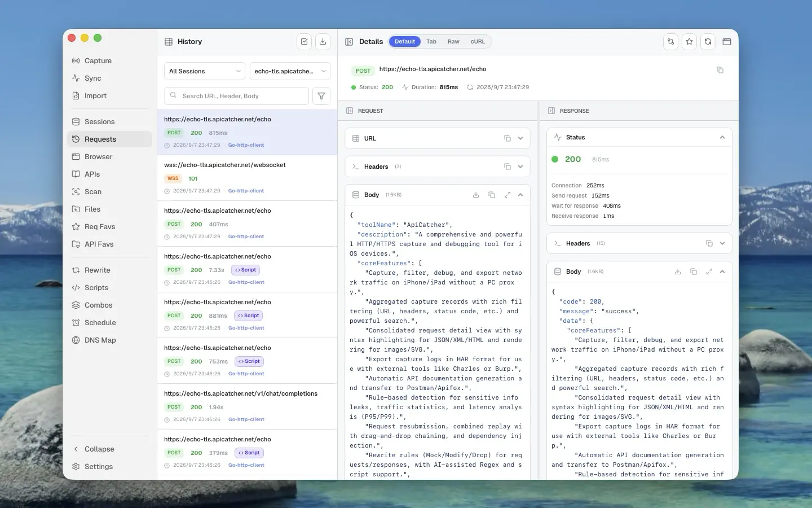Screen dimensions: 812x508
Task: Switch Details view to Tab
Action: click(431, 42)
